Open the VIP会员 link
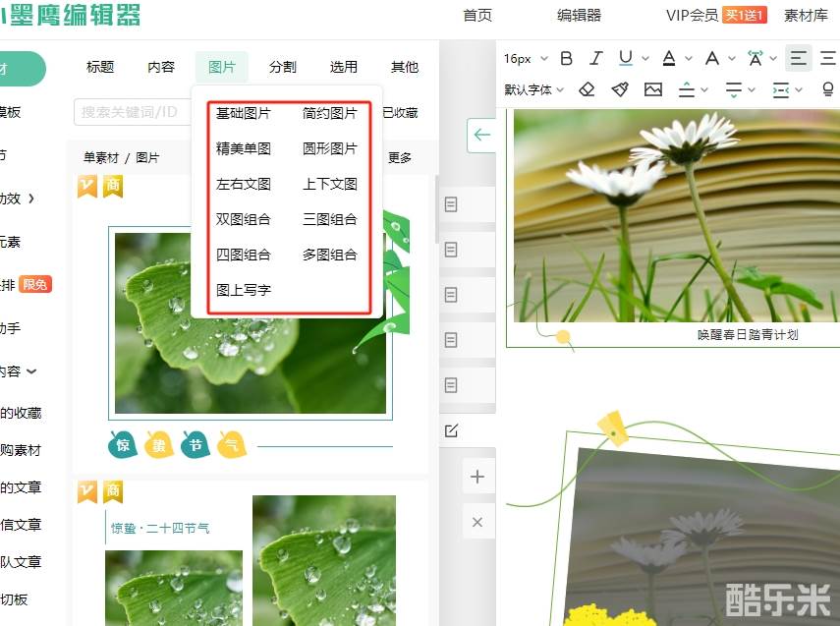840x626 pixels. pyautogui.click(x=692, y=15)
